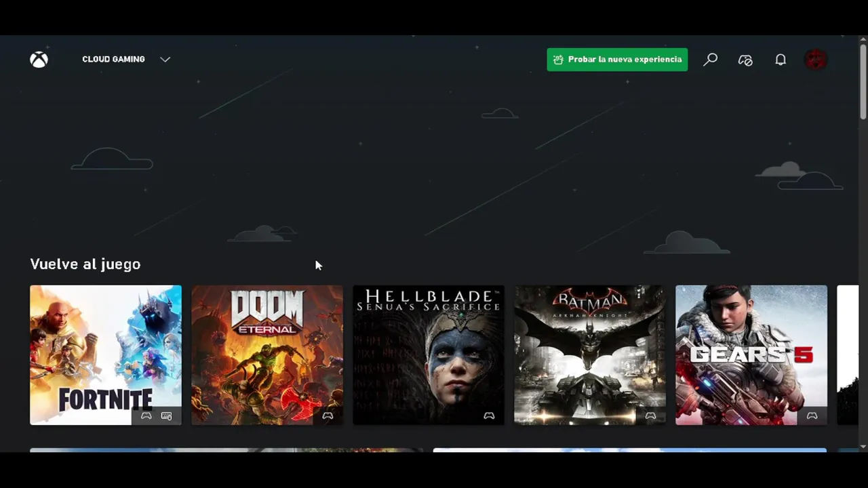Image resolution: width=868 pixels, height=488 pixels.
Task: Open the DOOM Eternal game tile
Action: tap(267, 355)
